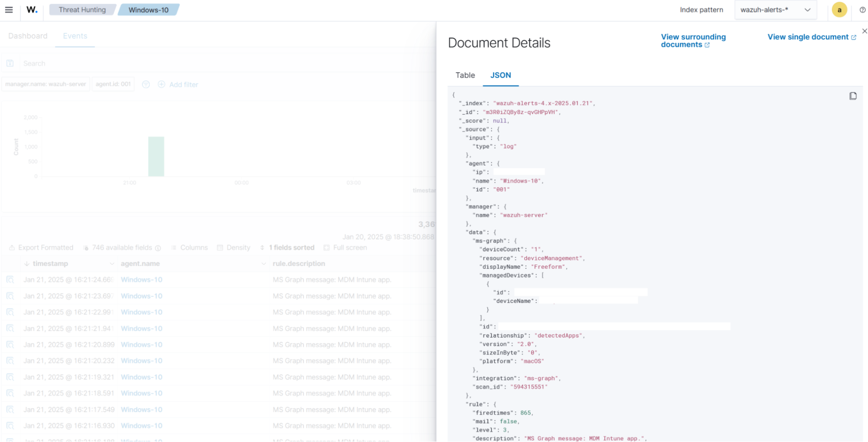Switch to the Table tab

coord(465,75)
